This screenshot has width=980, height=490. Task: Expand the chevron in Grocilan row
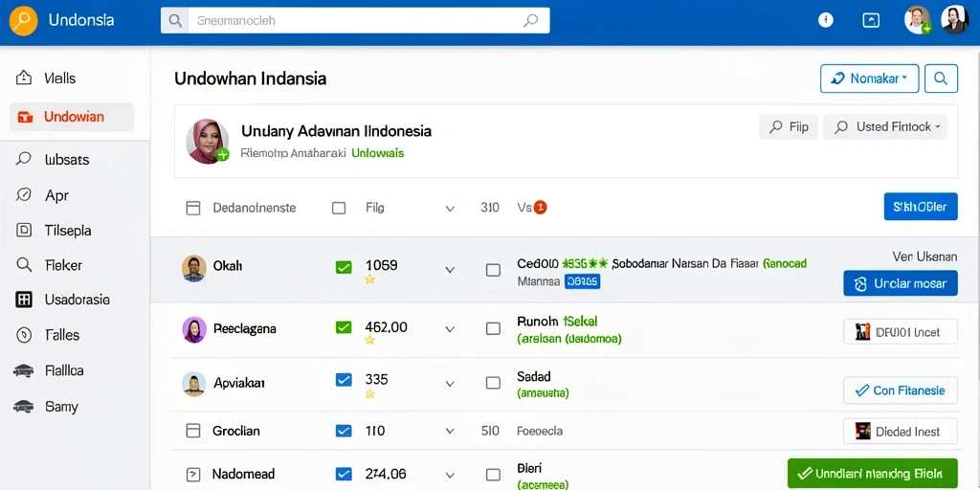point(450,432)
